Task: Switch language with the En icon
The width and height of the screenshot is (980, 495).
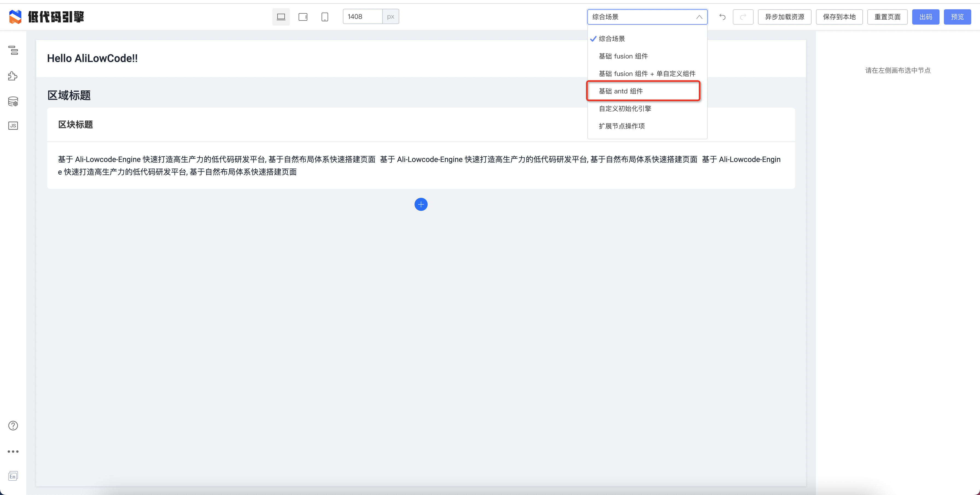Action: click(13, 476)
